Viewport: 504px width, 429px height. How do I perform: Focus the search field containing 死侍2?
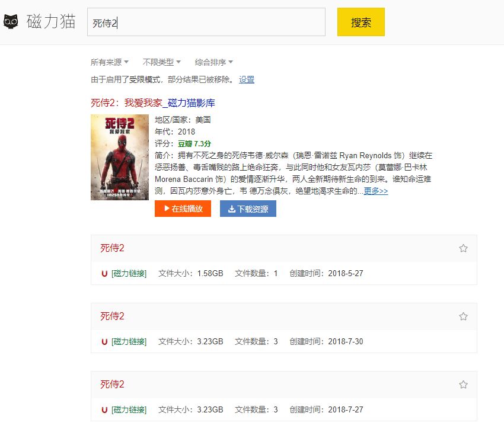tap(206, 23)
